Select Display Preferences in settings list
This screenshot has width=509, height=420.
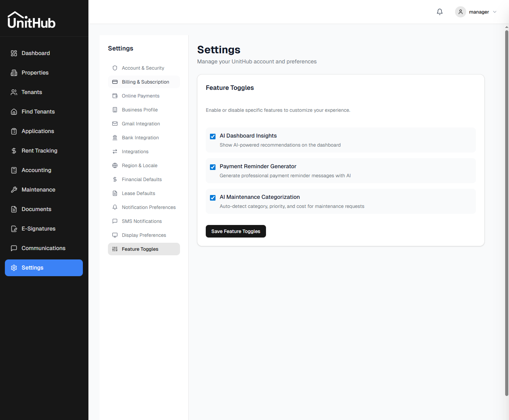tap(144, 235)
